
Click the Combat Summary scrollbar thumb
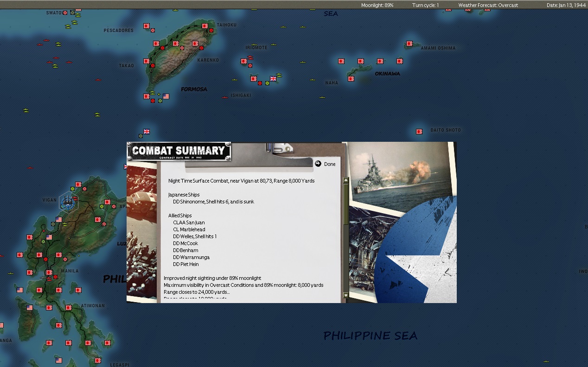(x=345, y=204)
